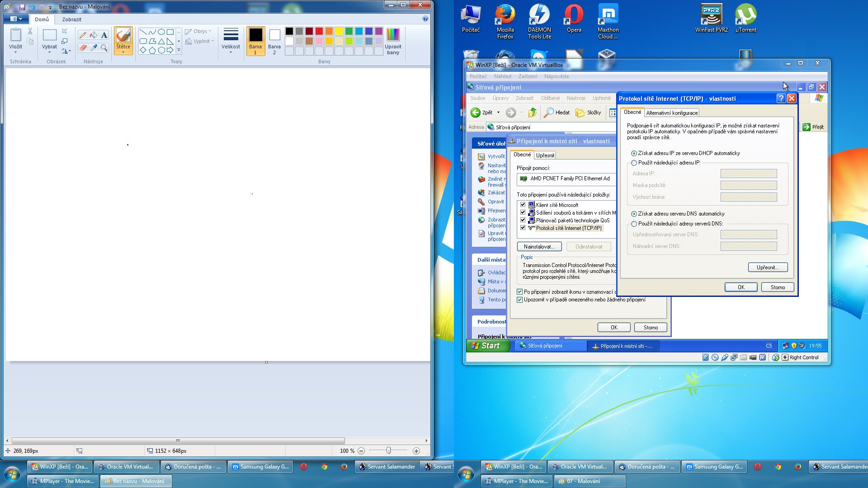Toggle 'Po připojení zobrazit ikonu' checkbox
The width and height of the screenshot is (868, 488).
(x=520, y=292)
